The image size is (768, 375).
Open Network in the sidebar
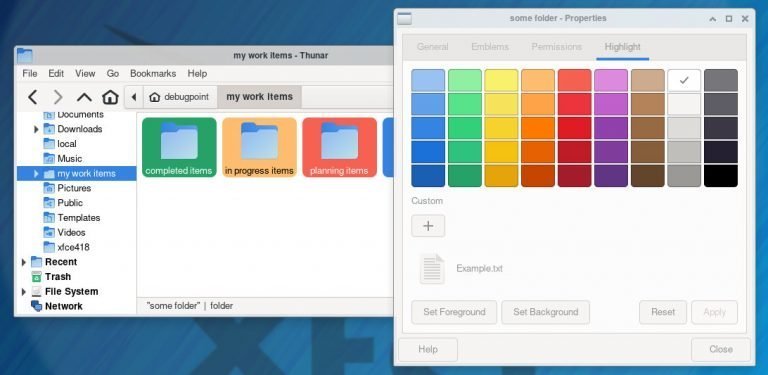pyautogui.click(x=56, y=306)
